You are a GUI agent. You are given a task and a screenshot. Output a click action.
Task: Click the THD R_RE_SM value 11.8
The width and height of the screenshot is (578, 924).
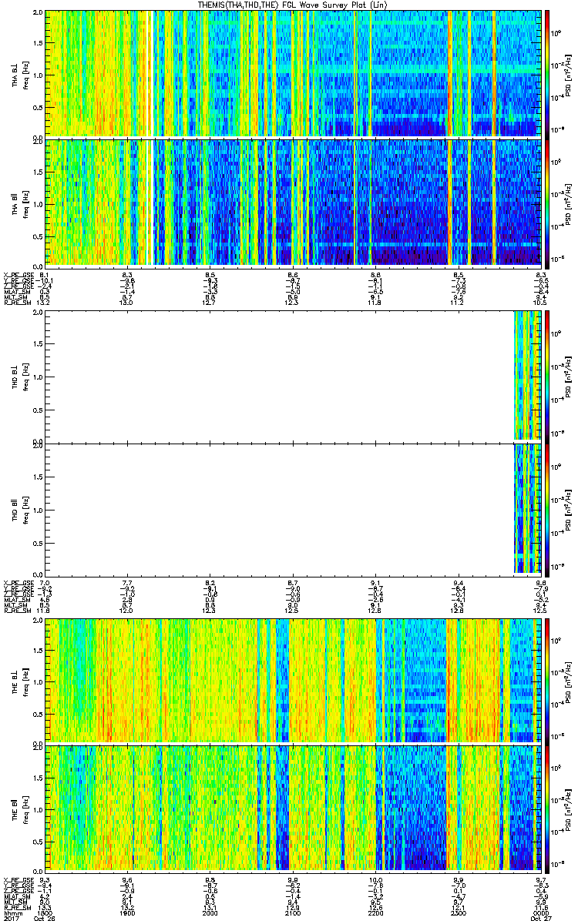(x=44, y=611)
